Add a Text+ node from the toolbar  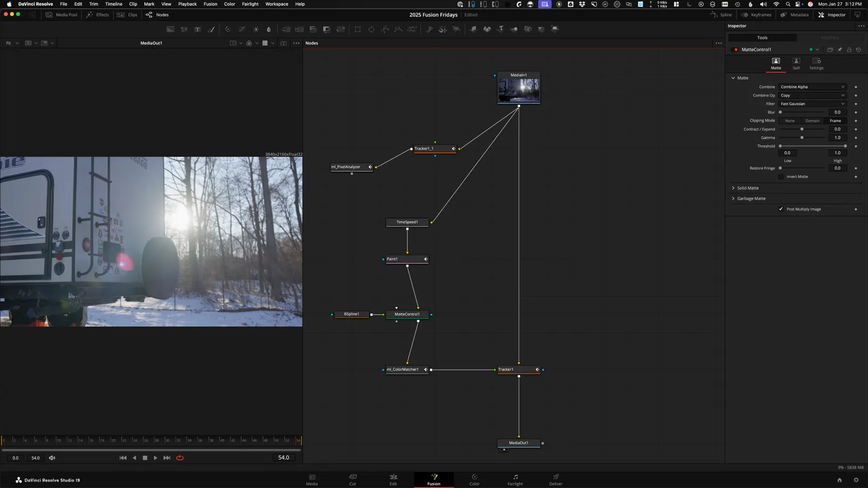[x=197, y=29]
